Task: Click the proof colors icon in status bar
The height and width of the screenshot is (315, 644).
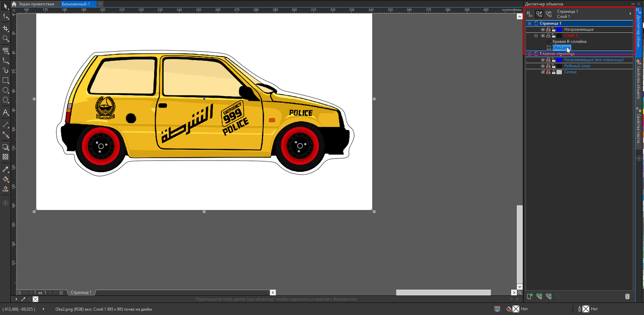Action: [497, 309]
